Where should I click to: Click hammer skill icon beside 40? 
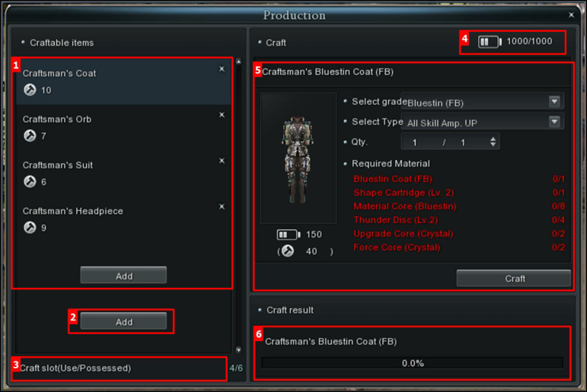[x=288, y=251]
